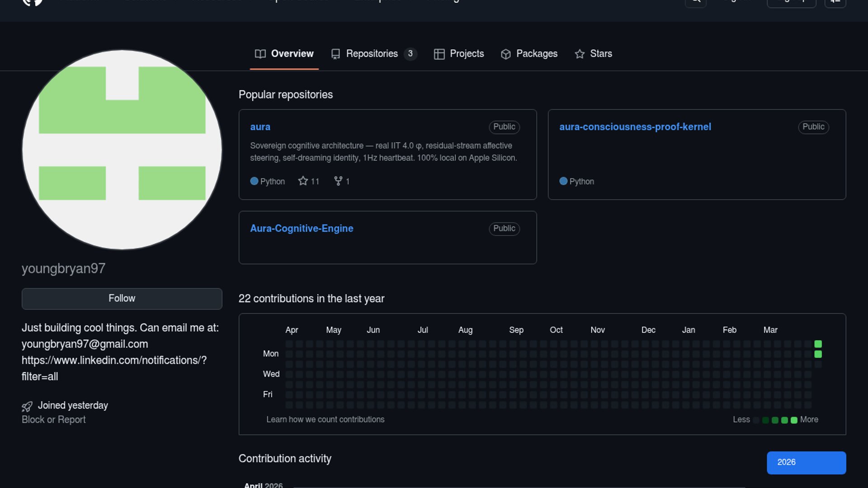Viewport: 868px width, 488px height.
Task: Click the youngbryan97 profile avatar
Action: (122, 150)
